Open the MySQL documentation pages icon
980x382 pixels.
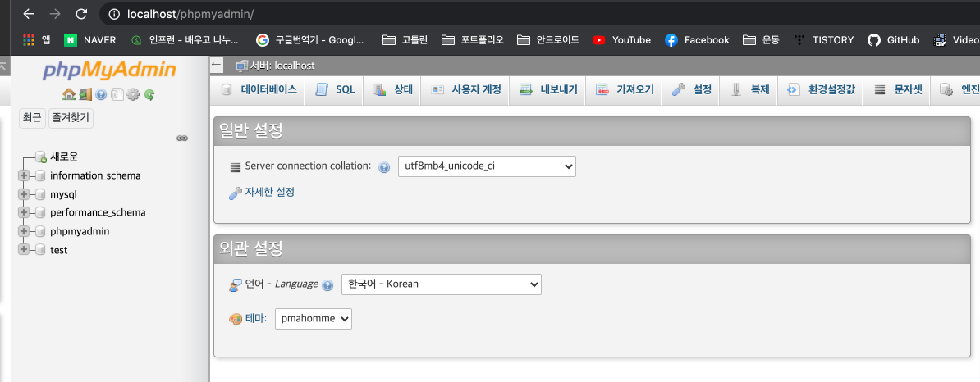(x=117, y=95)
